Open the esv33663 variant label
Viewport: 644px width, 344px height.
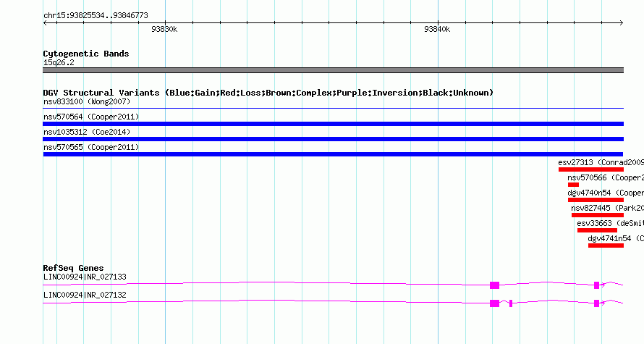coord(610,223)
